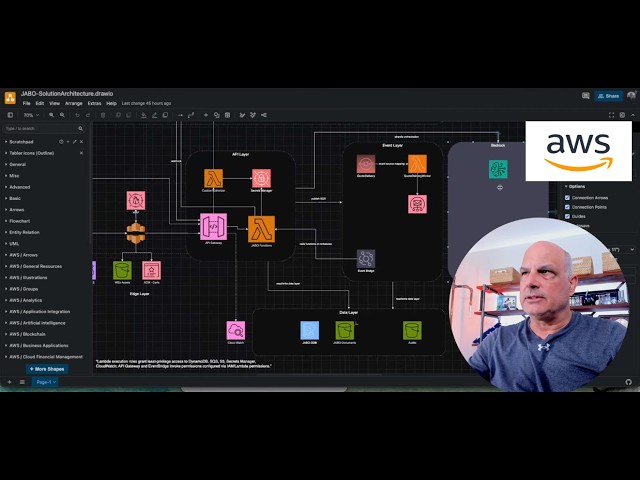
Task: Expand the UML shapes section
Action: [12, 244]
